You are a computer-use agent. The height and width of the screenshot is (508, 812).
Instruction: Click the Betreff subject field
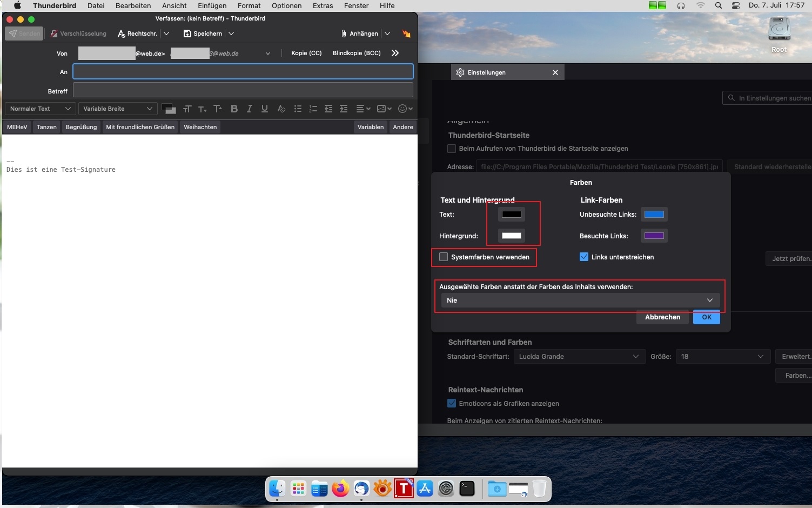click(243, 90)
